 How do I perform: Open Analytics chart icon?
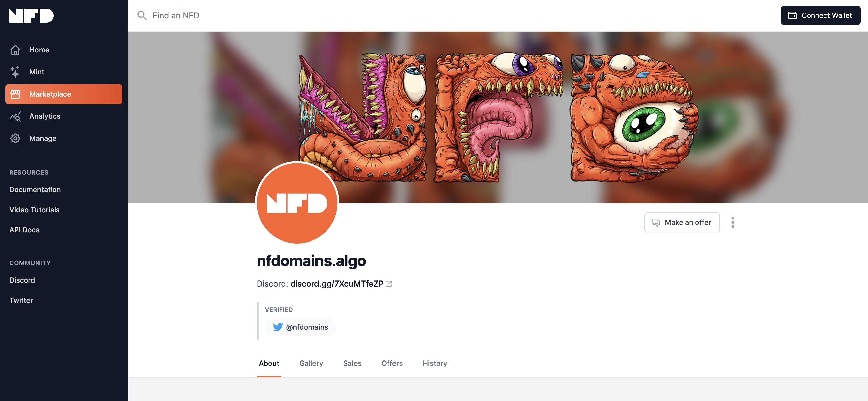click(15, 116)
